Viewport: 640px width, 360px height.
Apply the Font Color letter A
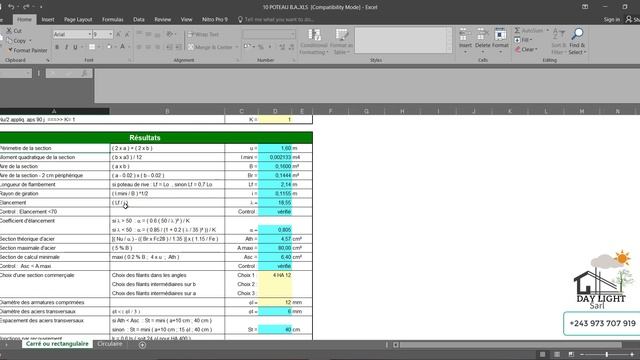(122, 47)
